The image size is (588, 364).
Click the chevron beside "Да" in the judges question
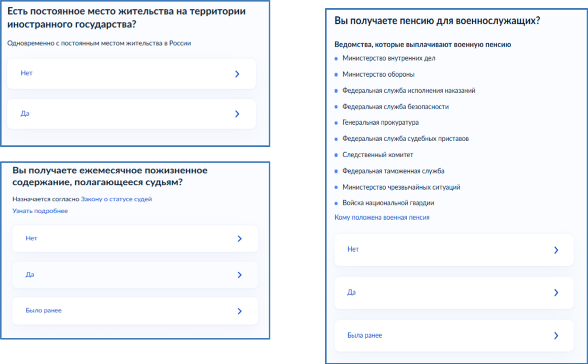[240, 275]
